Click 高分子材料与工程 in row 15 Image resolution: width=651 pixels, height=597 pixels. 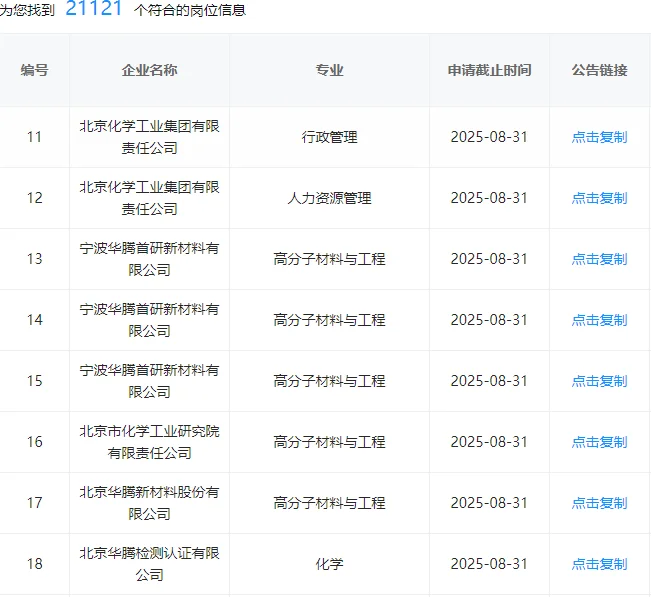pos(329,381)
